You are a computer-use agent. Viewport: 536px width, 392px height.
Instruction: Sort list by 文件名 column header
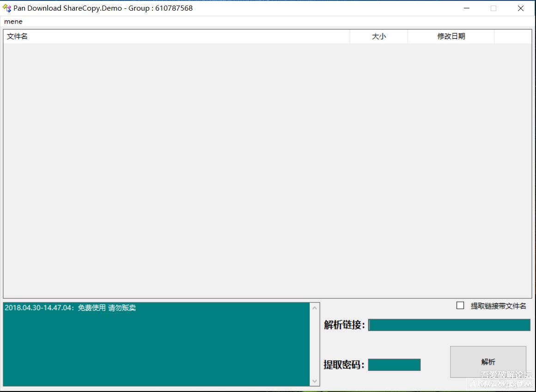(176, 36)
